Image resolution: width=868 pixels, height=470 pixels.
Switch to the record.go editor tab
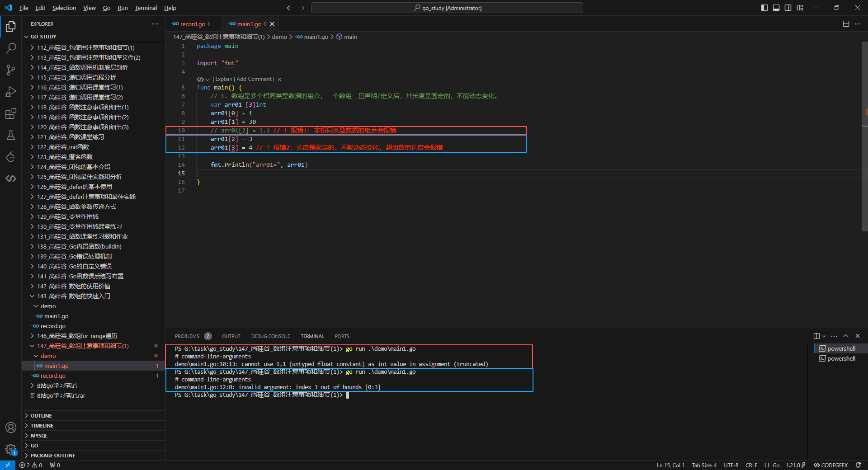pyautogui.click(x=194, y=24)
